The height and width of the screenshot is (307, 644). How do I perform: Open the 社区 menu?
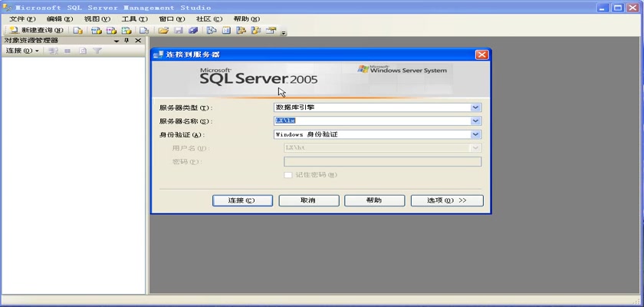point(209,19)
